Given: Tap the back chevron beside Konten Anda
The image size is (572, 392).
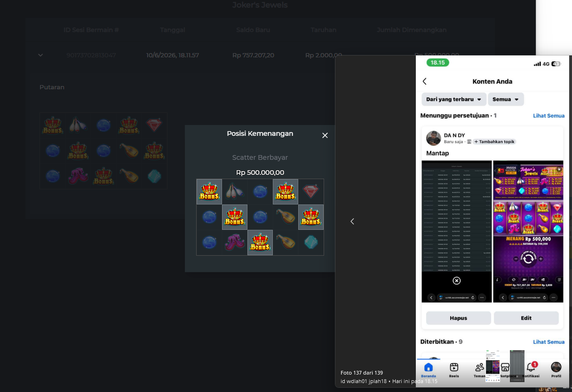Looking at the screenshot, I should point(424,81).
